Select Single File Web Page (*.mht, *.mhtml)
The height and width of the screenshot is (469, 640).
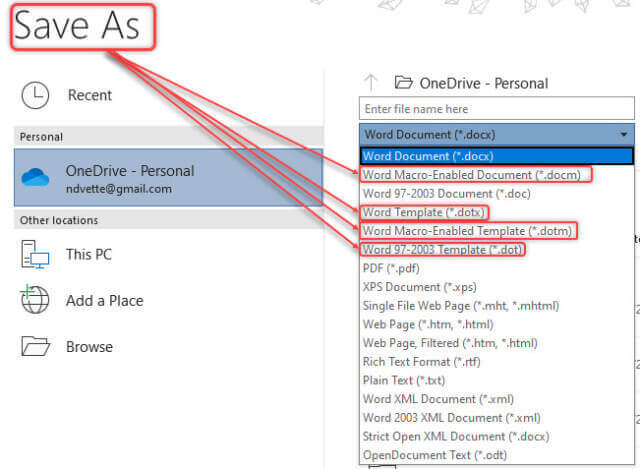coord(461,306)
